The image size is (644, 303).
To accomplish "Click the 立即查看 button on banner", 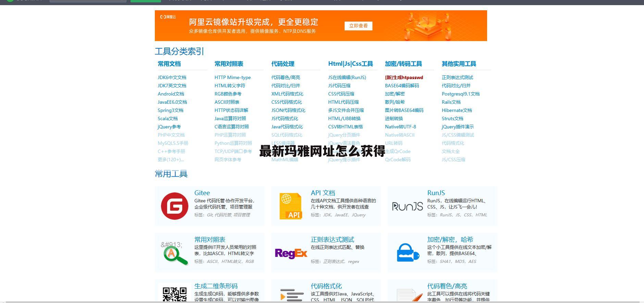I will (358, 26).
